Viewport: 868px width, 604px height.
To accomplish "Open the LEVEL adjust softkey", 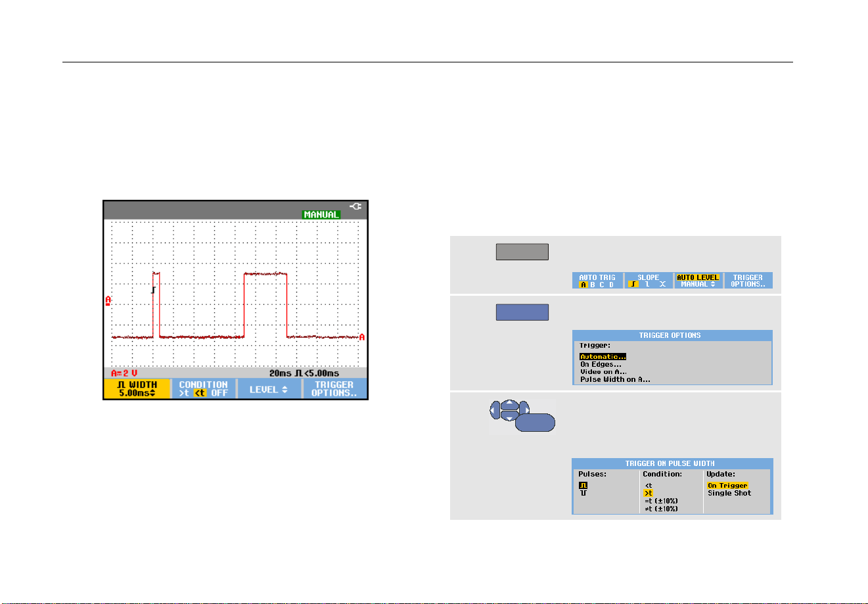I will click(269, 389).
